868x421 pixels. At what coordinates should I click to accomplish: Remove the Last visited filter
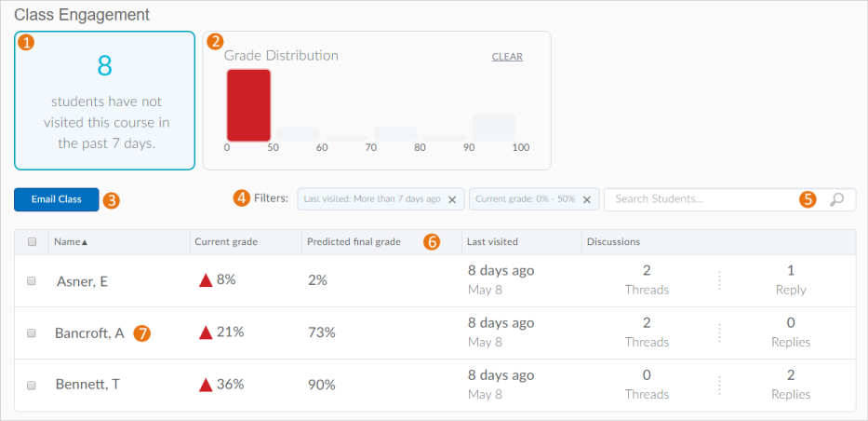(x=452, y=199)
